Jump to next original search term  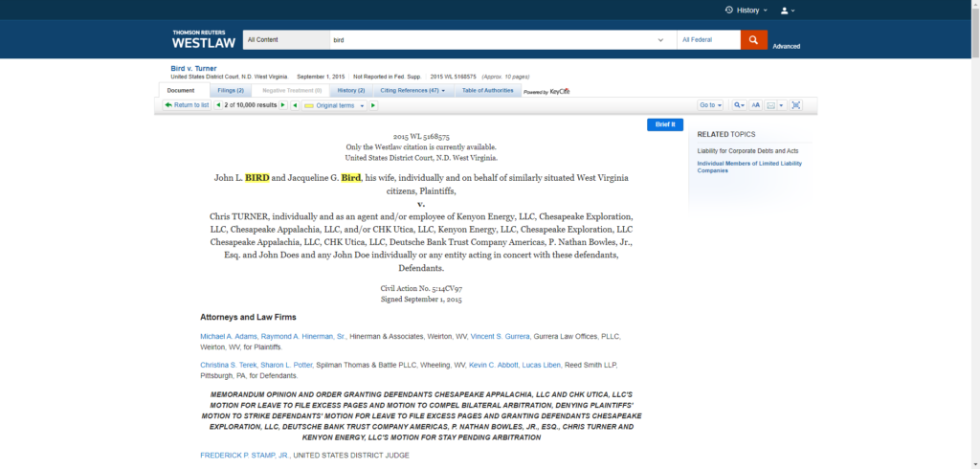point(373,105)
